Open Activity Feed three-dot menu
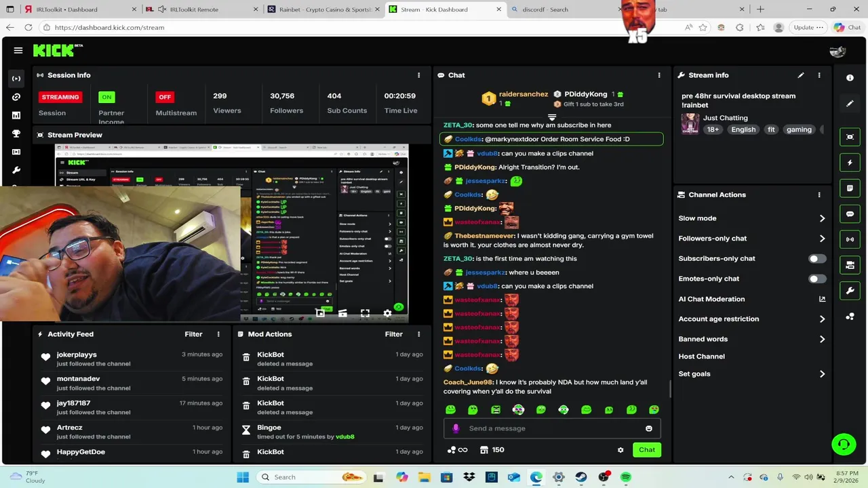 [x=218, y=334]
